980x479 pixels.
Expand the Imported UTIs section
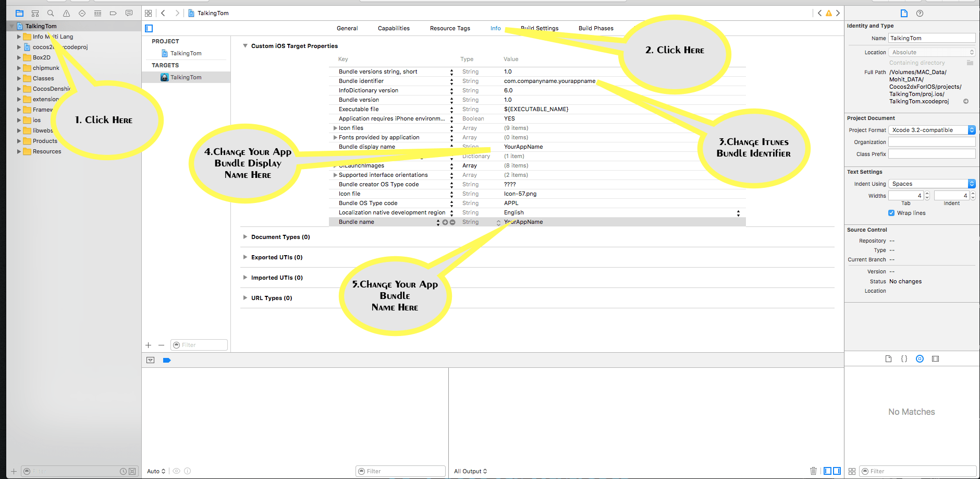click(x=245, y=278)
